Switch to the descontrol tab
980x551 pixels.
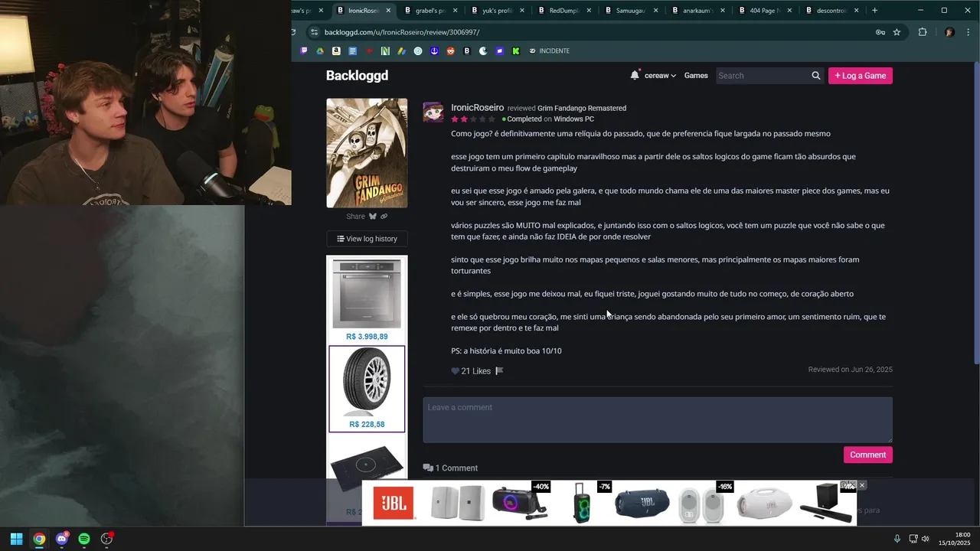[x=832, y=11]
